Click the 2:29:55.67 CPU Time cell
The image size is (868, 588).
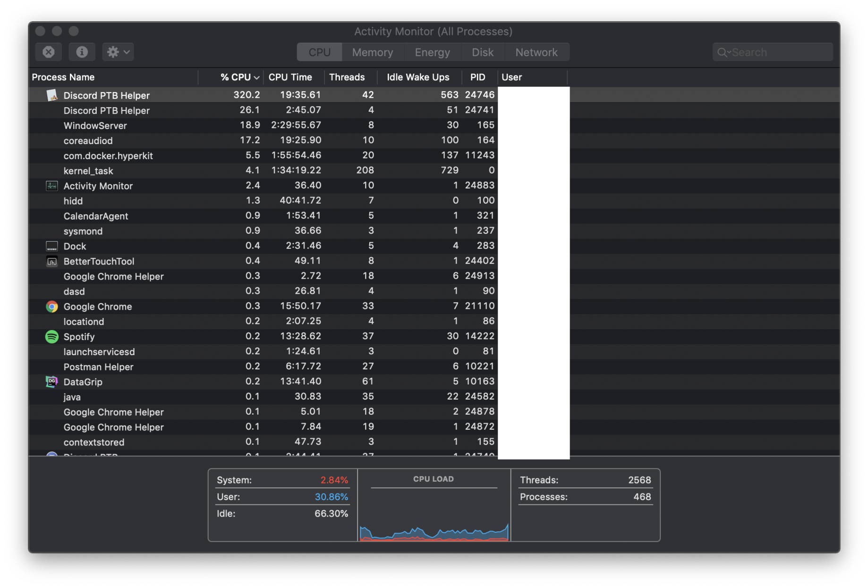coord(296,125)
